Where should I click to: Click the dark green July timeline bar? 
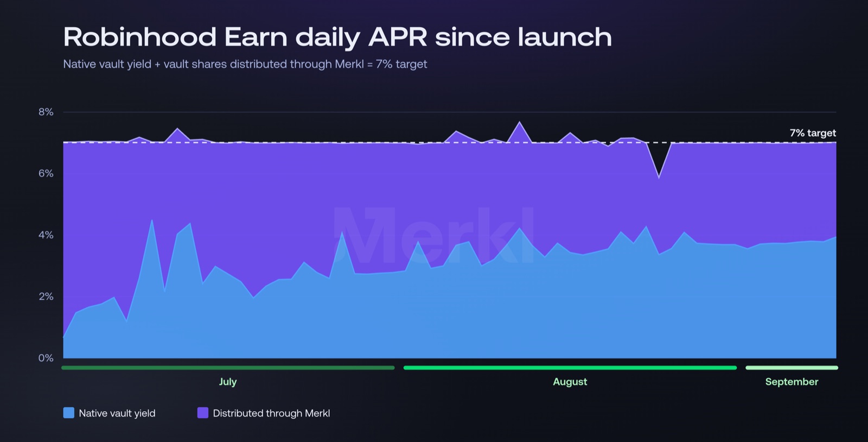tap(228, 368)
